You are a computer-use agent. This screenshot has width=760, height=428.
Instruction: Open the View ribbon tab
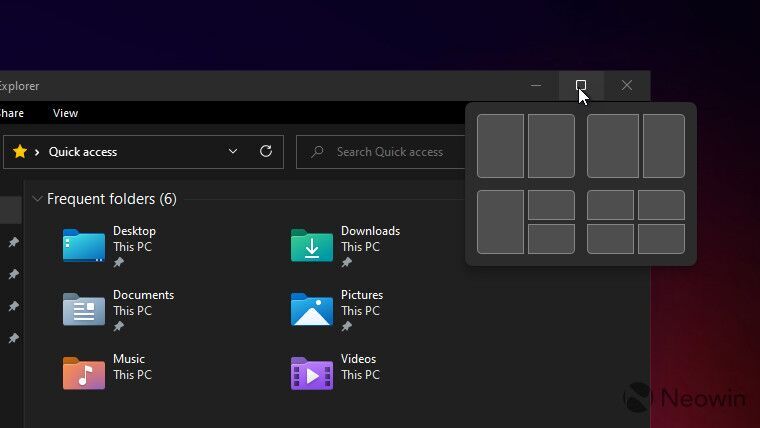point(65,113)
